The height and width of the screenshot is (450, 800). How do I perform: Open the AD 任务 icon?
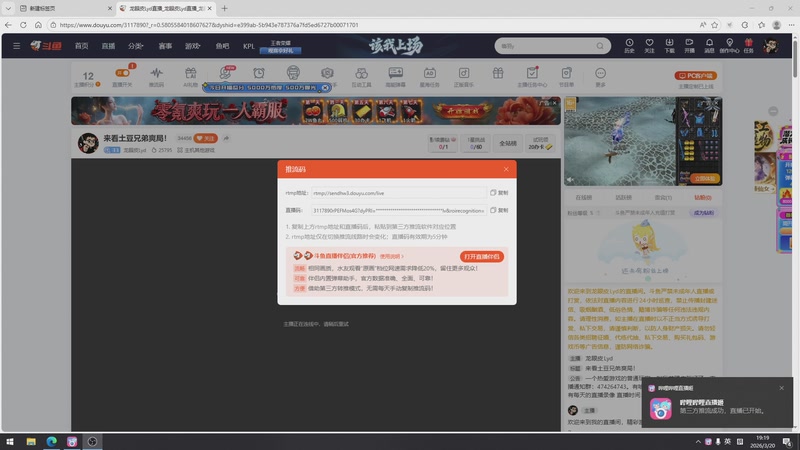430,77
